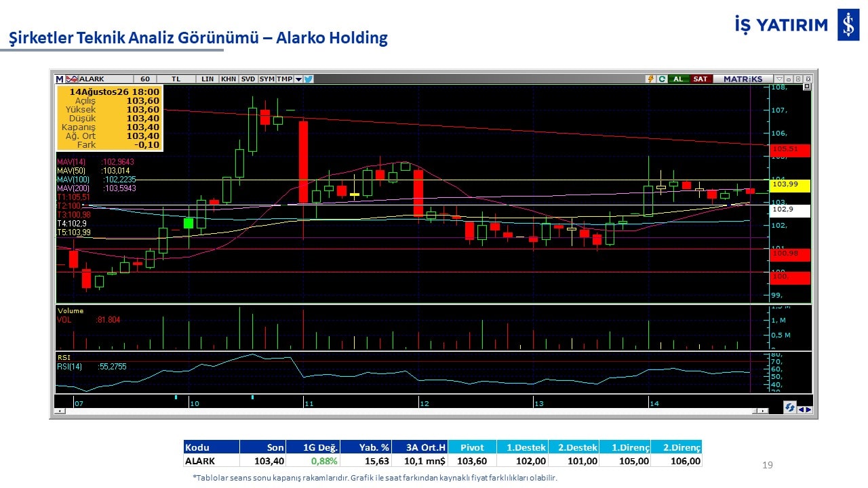The height and width of the screenshot is (488, 868).
Task: Click the red 105,51 price label
Action: [790, 150]
